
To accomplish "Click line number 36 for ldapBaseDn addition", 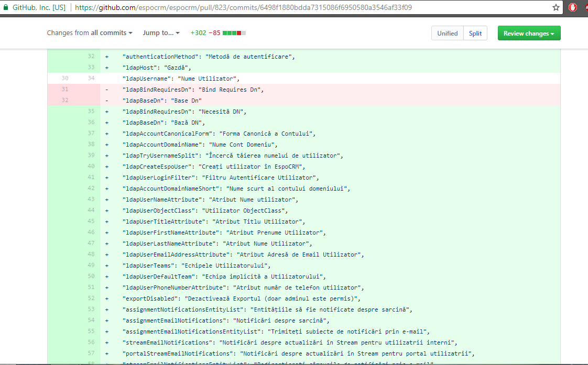I will point(91,122).
